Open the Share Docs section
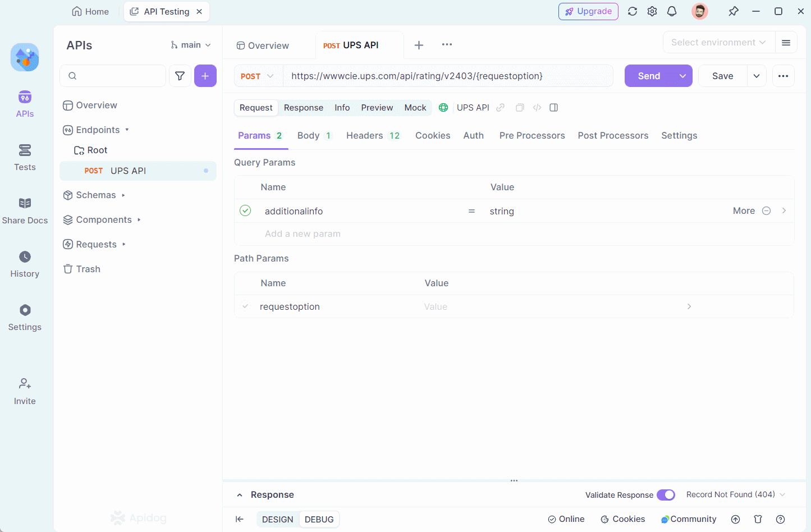 [25, 211]
